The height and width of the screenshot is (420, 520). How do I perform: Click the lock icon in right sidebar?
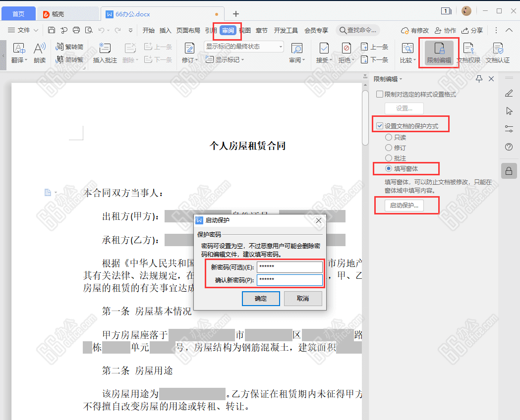[509, 171]
